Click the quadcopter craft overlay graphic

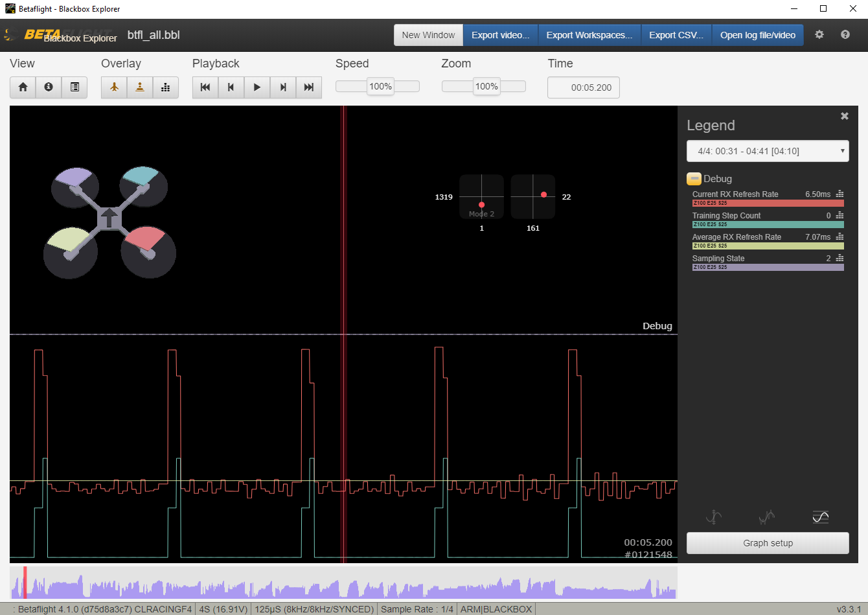click(x=109, y=222)
